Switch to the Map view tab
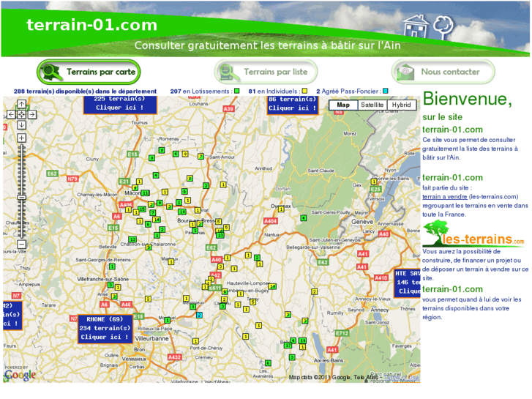 pos(343,105)
